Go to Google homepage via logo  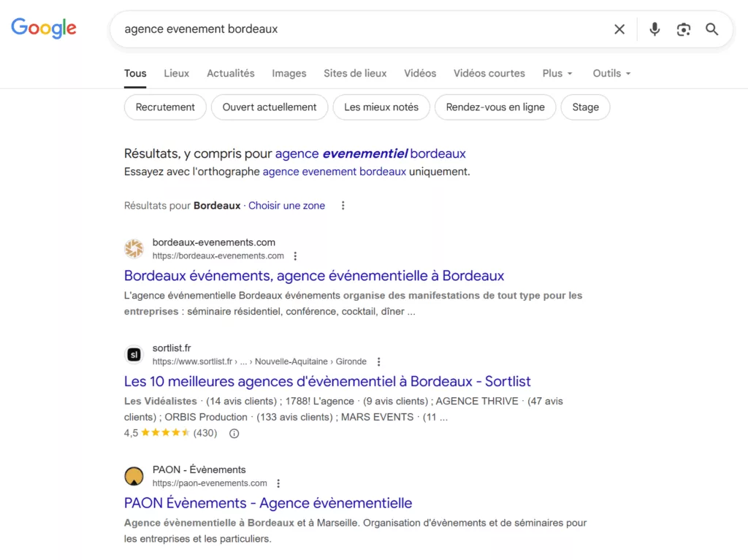(44, 28)
